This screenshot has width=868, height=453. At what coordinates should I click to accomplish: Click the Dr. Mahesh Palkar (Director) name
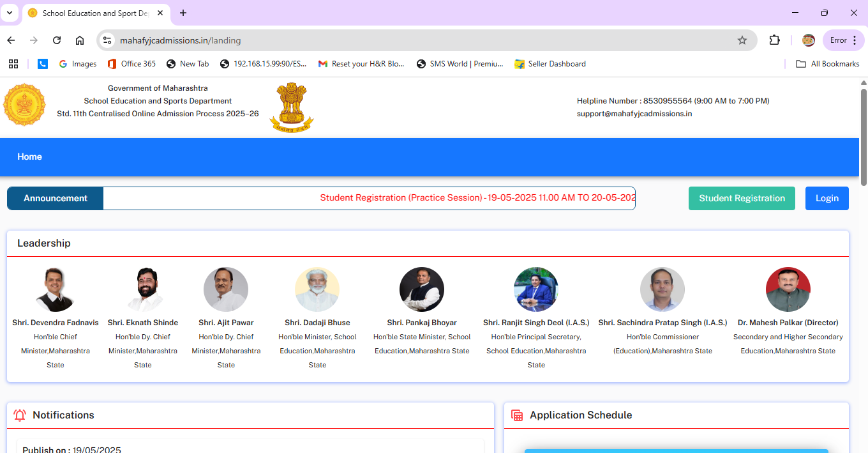pyautogui.click(x=788, y=323)
